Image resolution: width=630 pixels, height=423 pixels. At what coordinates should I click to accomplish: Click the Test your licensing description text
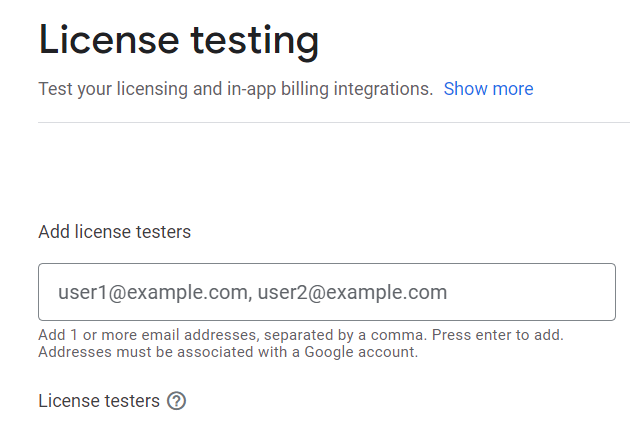(x=235, y=89)
